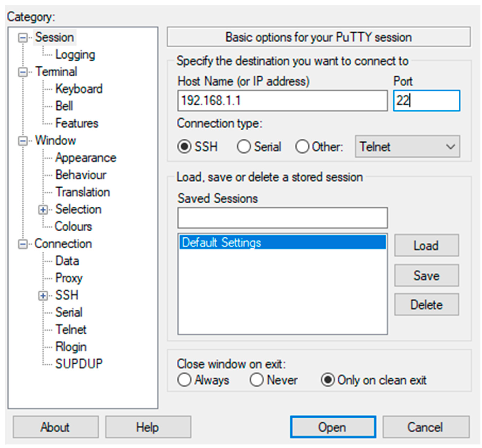This screenshot has height=448, width=482.
Task: Select Serial connection type radio button
Action: [244, 147]
